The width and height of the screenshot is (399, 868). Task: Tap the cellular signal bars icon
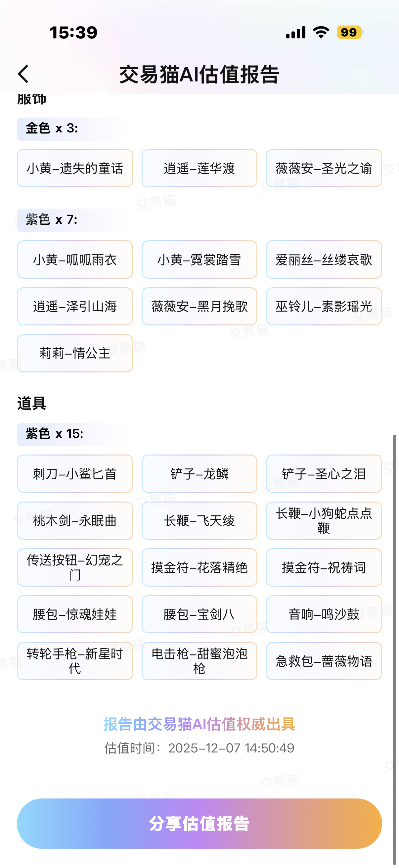coord(296,33)
